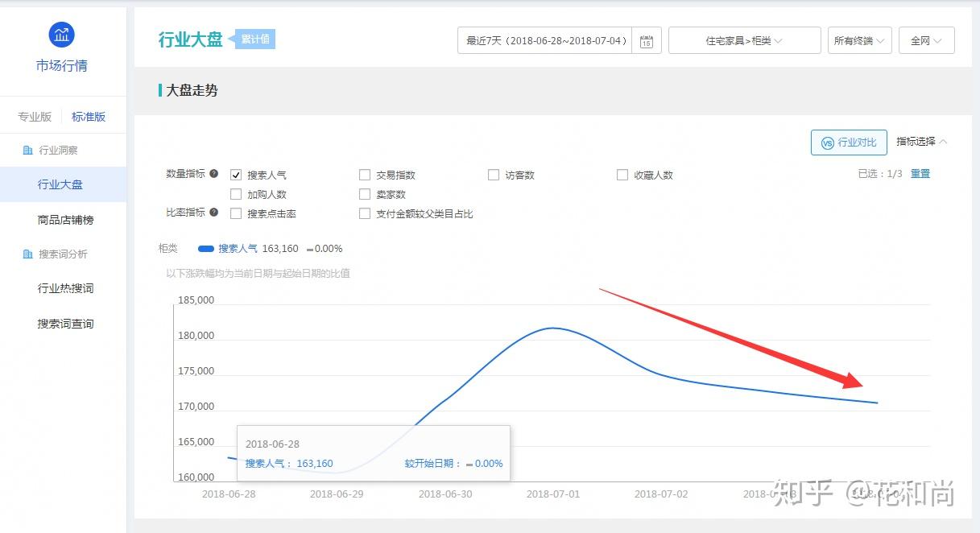
Task: Expand the 住宅家具>柜类 category dropdown
Action: [744, 41]
